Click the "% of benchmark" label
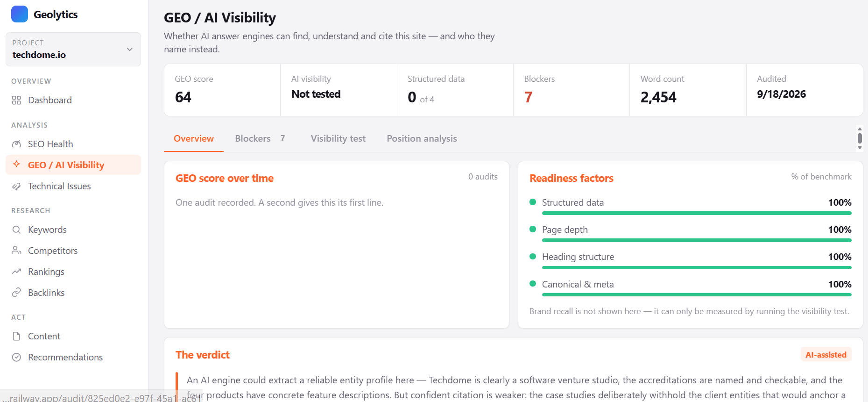 point(821,177)
